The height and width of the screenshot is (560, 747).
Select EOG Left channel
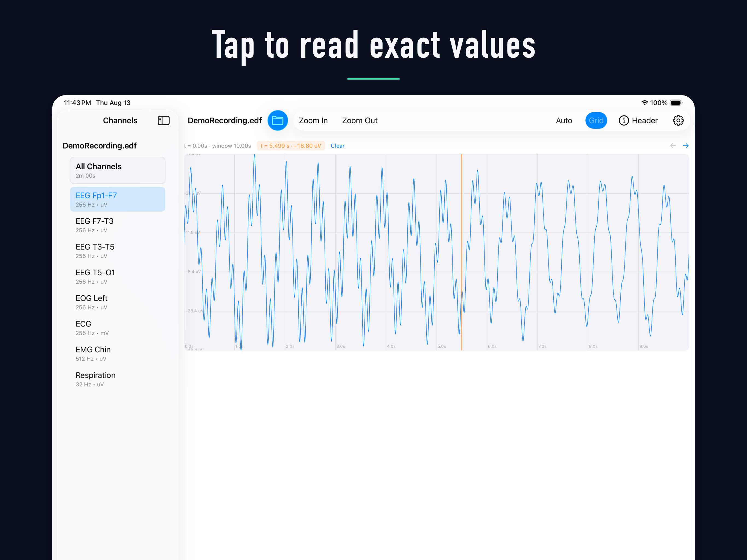point(118,302)
